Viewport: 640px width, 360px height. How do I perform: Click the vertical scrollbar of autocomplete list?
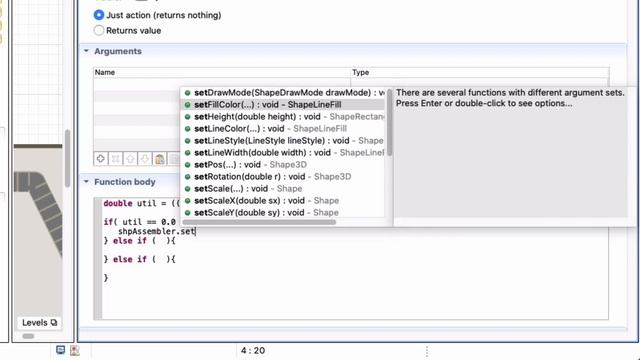click(x=389, y=122)
